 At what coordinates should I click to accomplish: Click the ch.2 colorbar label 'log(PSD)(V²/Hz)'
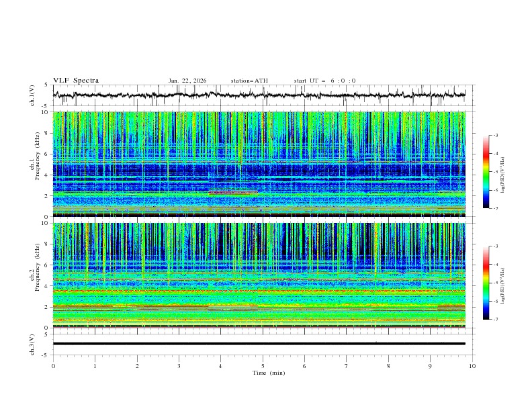[503, 286]
